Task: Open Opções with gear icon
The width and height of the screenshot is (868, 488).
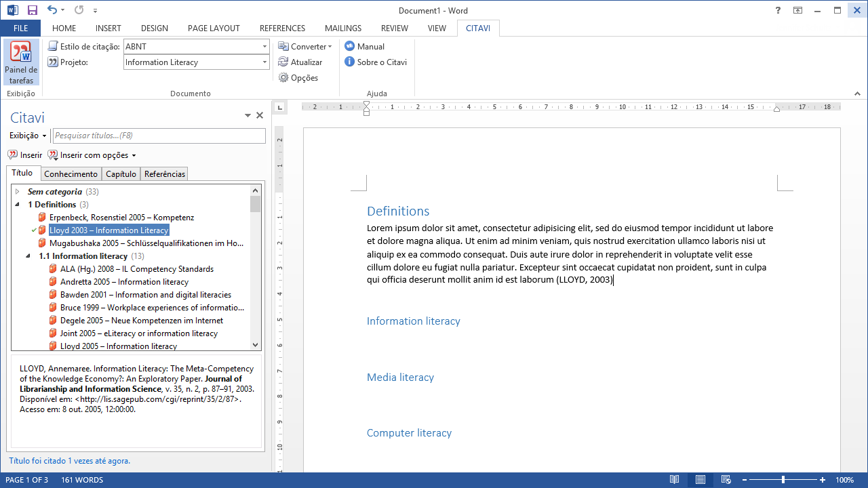Action: (298, 78)
